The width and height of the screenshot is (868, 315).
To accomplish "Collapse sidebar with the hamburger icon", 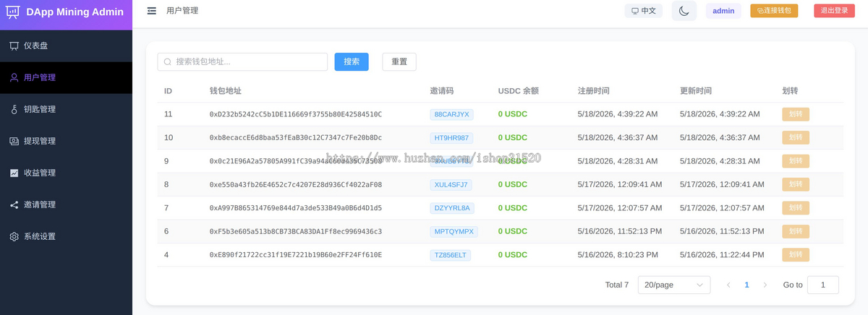I will (x=151, y=11).
